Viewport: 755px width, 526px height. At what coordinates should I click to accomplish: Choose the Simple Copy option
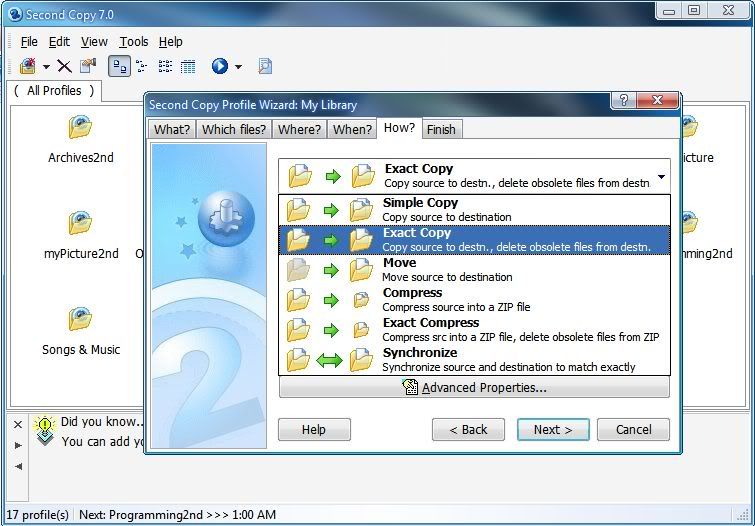pos(474,210)
